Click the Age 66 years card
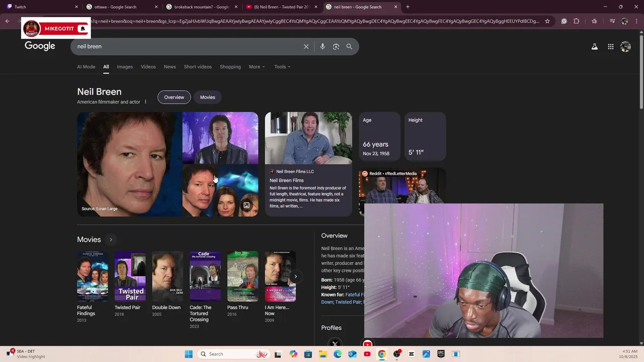644x362 pixels. click(x=380, y=137)
